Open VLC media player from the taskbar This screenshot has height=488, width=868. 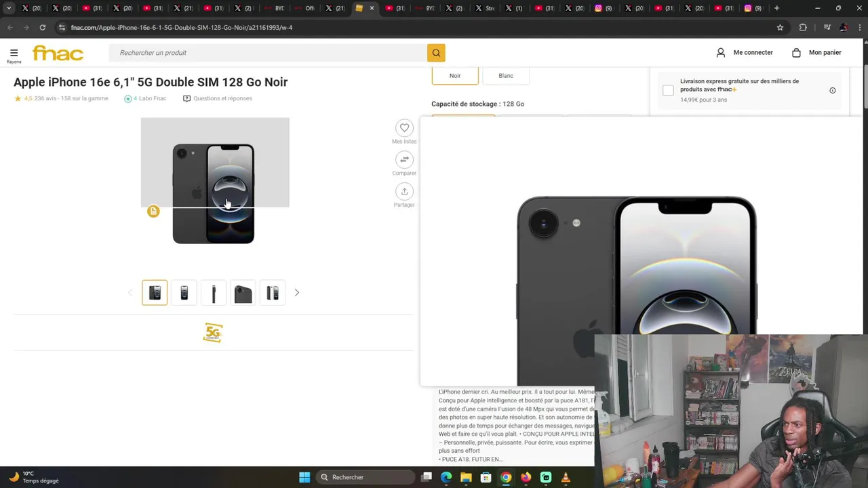point(566,477)
